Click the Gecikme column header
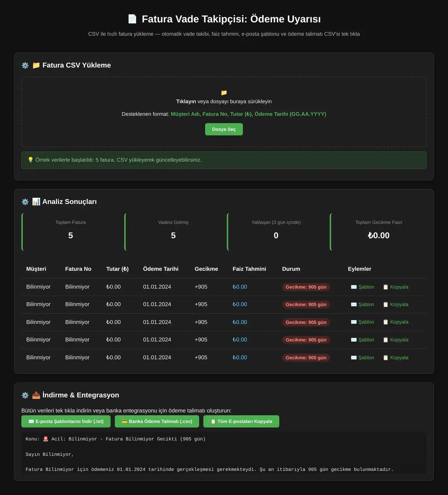The height and width of the screenshot is (495, 448). (206, 269)
